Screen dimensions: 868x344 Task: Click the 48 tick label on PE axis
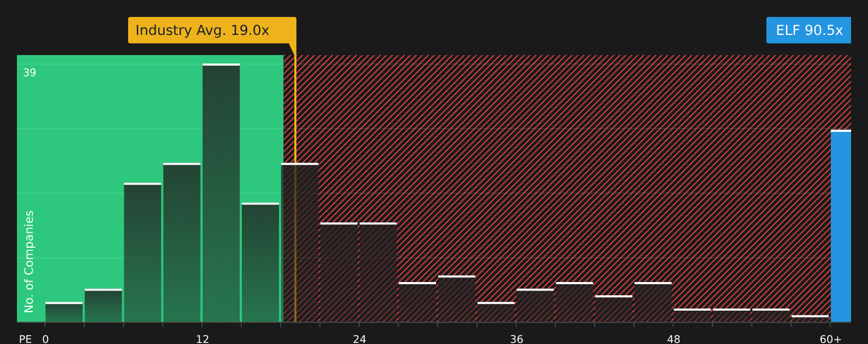click(x=674, y=339)
